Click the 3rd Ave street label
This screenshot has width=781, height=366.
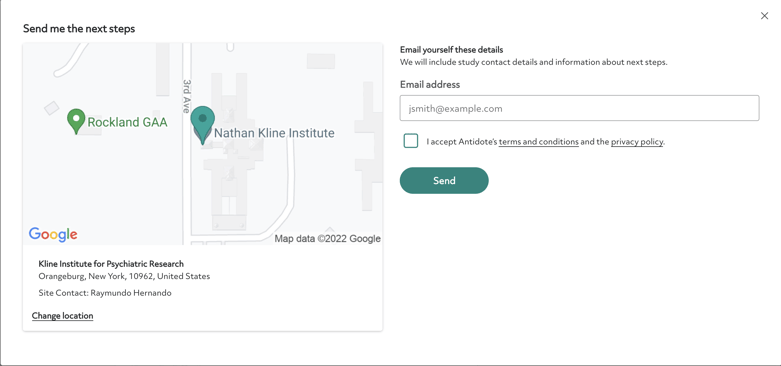click(187, 97)
